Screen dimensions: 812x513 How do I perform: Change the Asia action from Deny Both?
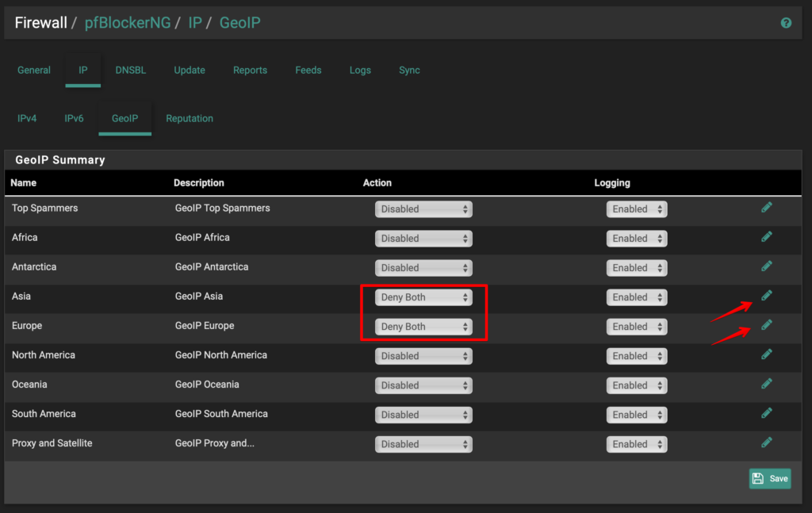coord(423,297)
